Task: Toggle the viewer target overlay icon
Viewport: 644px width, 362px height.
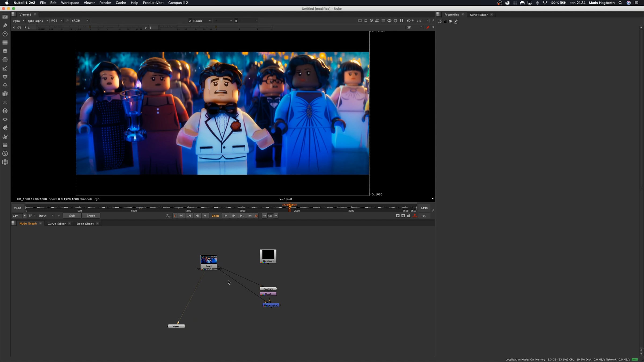Action: click(x=395, y=21)
